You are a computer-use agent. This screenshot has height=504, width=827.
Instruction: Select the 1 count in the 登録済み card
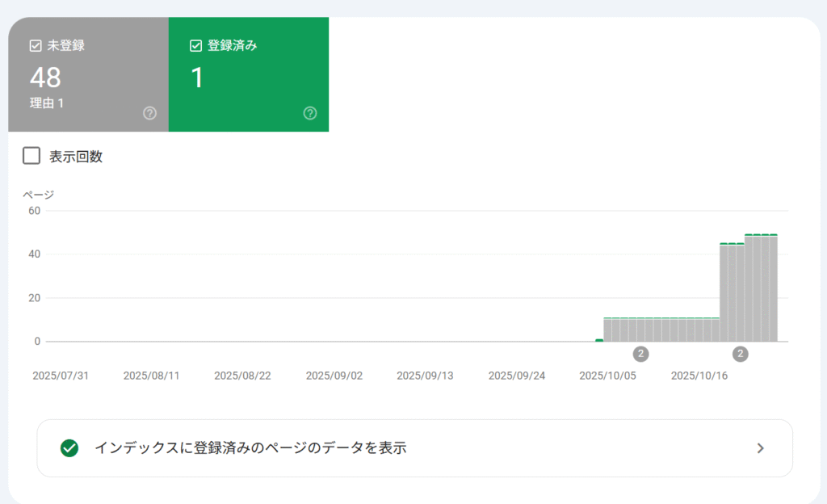click(197, 78)
